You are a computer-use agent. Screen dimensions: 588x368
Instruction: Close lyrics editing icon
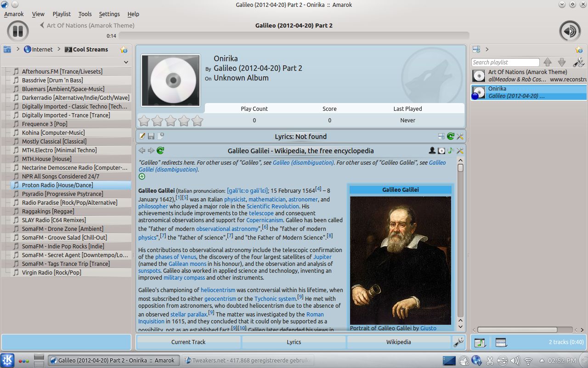click(160, 136)
